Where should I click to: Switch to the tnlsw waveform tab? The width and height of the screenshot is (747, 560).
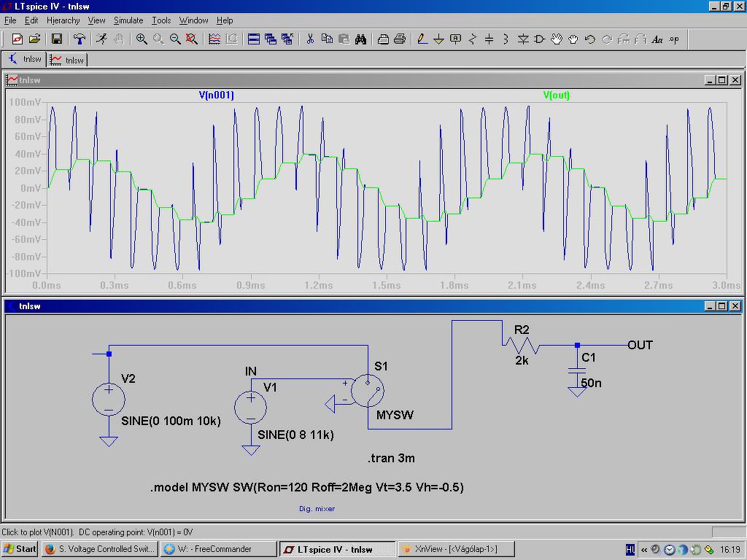coord(68,60)
